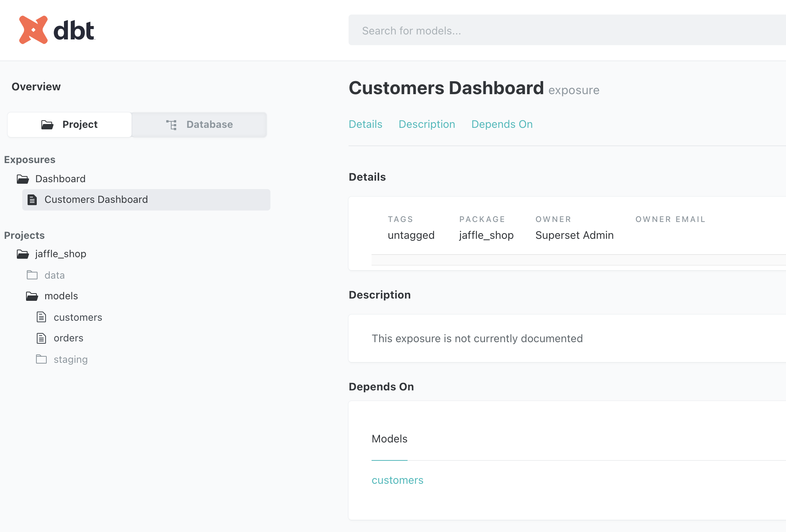Screen dimensions: 786x532
Task: Expand the staging folder
Action: [x=70, y=359]
